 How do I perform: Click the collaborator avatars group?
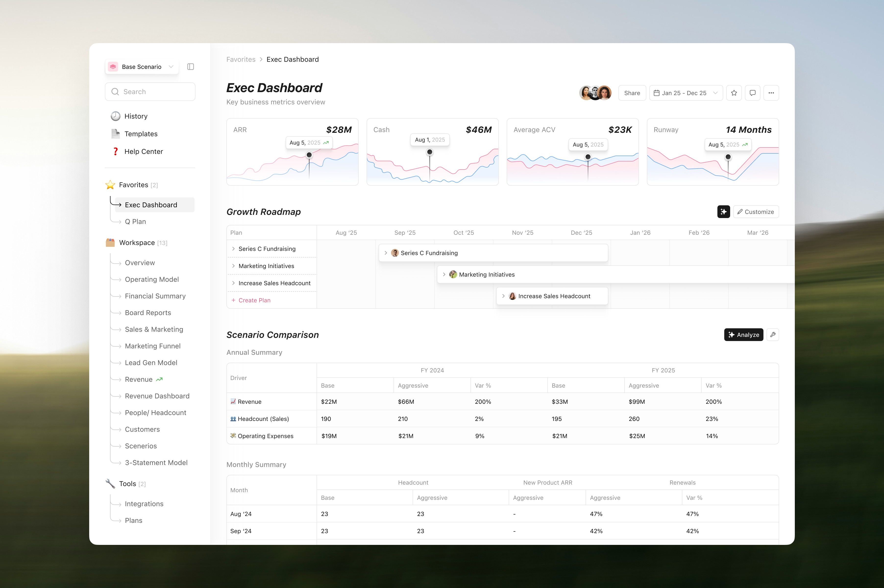point(595,93)
